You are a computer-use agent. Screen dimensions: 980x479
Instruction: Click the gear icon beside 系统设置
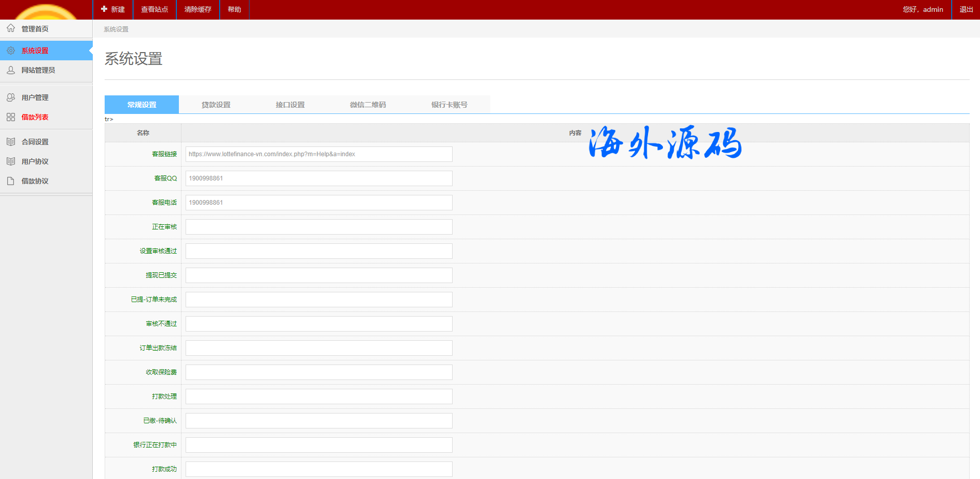[11, 51]
